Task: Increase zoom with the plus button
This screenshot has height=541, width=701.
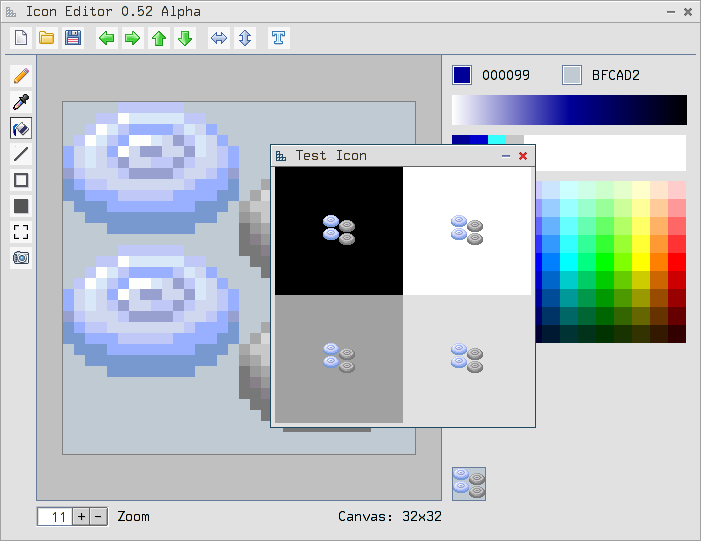Action: click(x=82, y=516)
